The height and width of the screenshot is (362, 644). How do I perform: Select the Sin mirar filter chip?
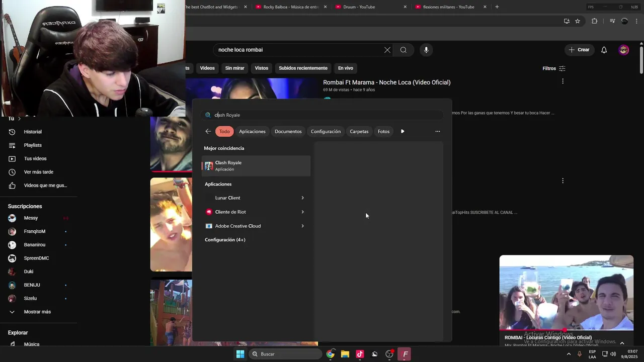[x=235, y=68]
